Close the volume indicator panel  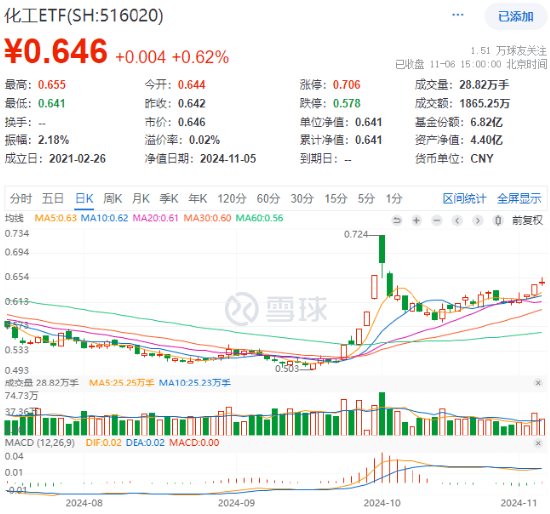538,383
